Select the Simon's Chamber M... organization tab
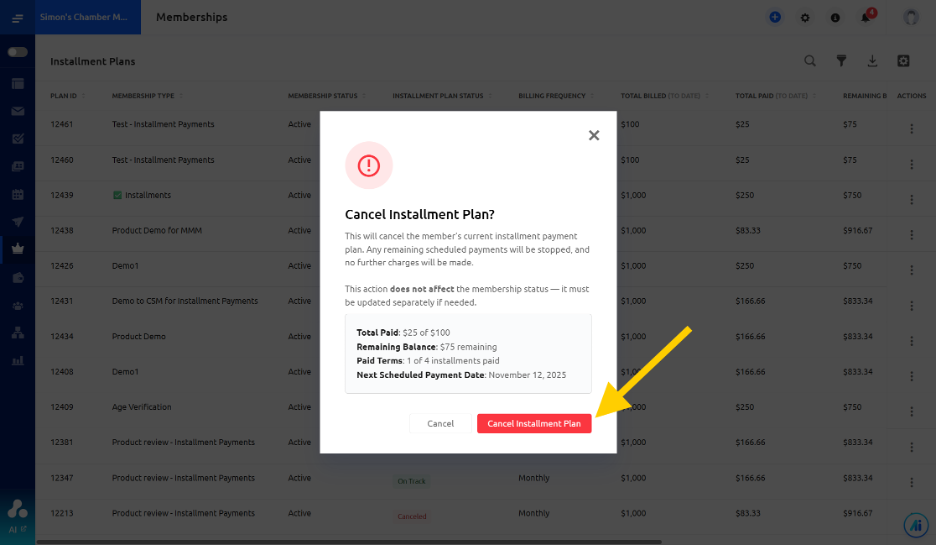Viewport: 936px width, 546px height. pyautogui.click(x=88, y=17)
